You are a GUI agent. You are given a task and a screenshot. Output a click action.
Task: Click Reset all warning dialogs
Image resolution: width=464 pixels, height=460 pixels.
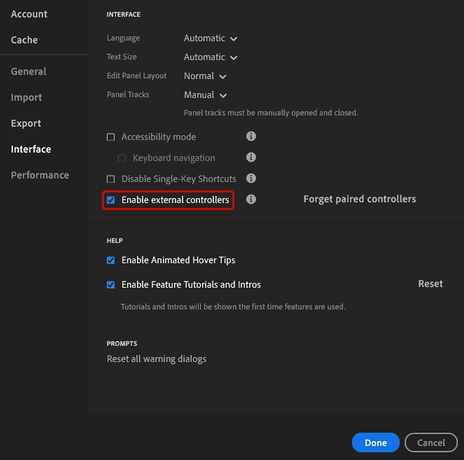click(x=156, y=359)
